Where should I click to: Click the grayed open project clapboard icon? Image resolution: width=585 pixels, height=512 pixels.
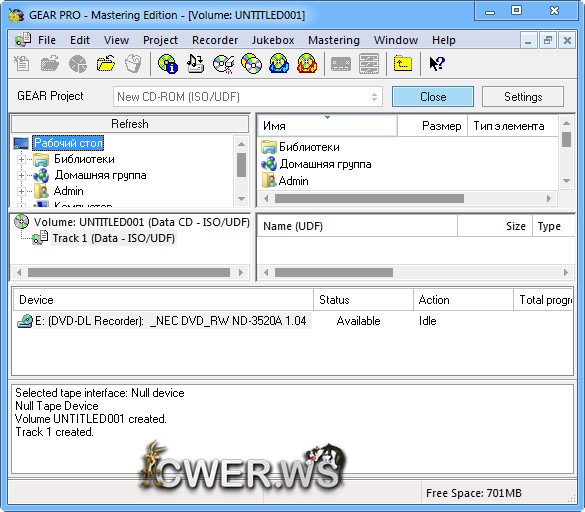(x=50, y=64)
